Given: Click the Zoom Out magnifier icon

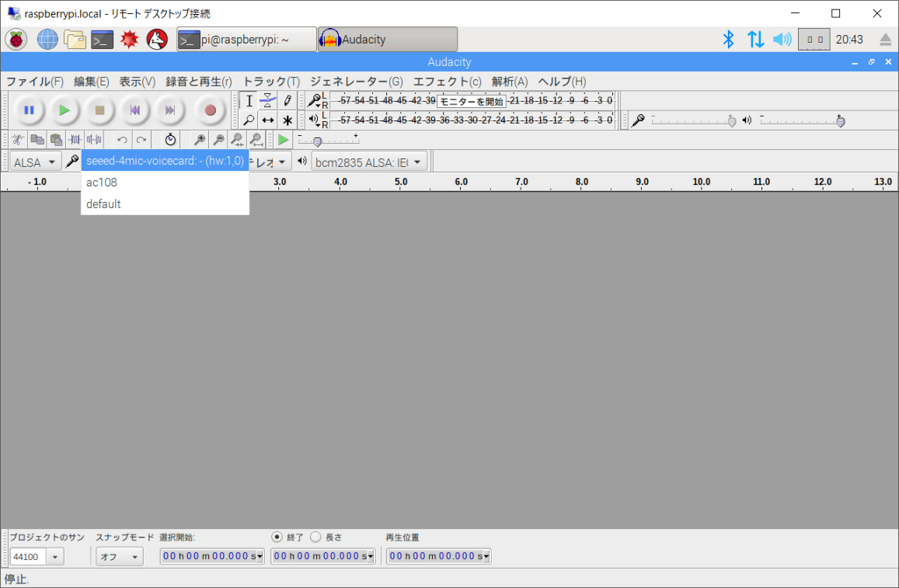Looking at the screenshot, I should click(219, 140).
